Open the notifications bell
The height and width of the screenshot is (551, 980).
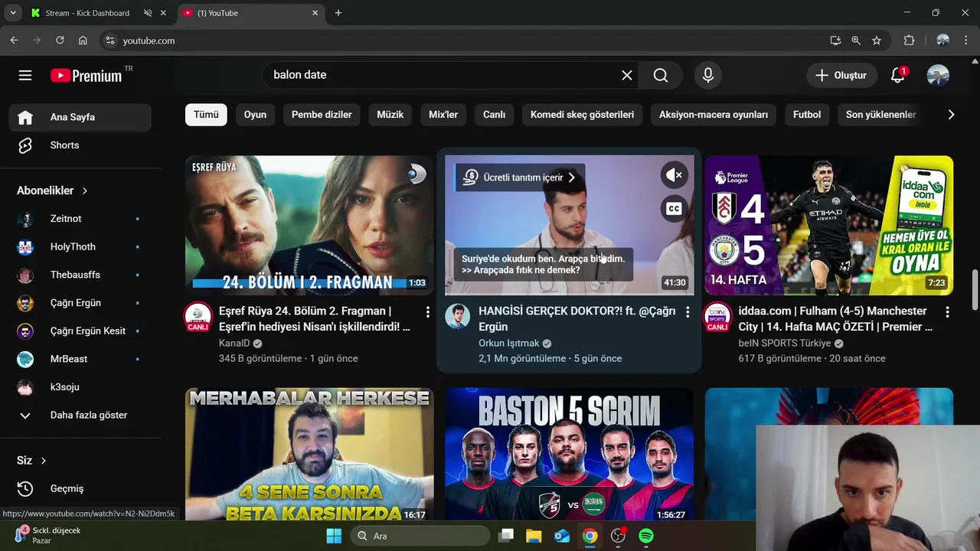click(898, 75)
